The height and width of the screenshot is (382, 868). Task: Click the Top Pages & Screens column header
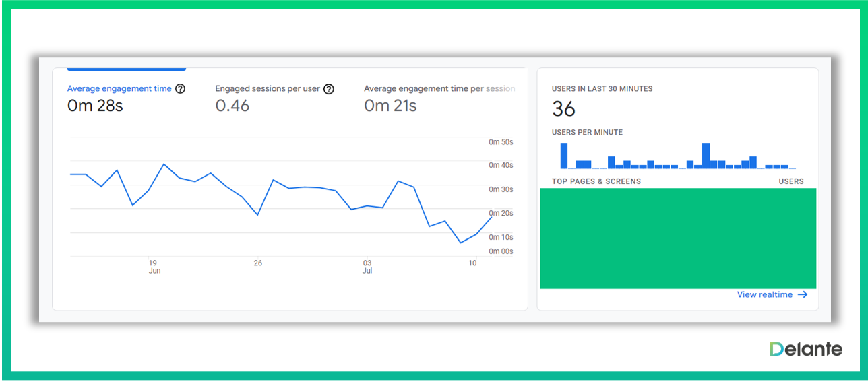pyautogui.click(x=596, y=181)
